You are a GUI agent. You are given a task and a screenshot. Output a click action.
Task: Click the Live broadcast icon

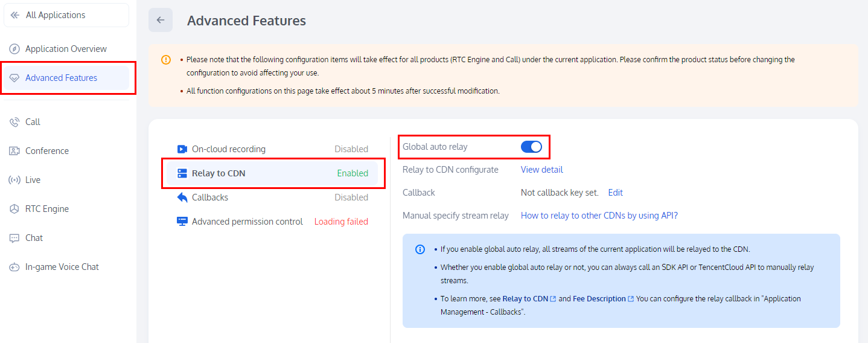14,180
